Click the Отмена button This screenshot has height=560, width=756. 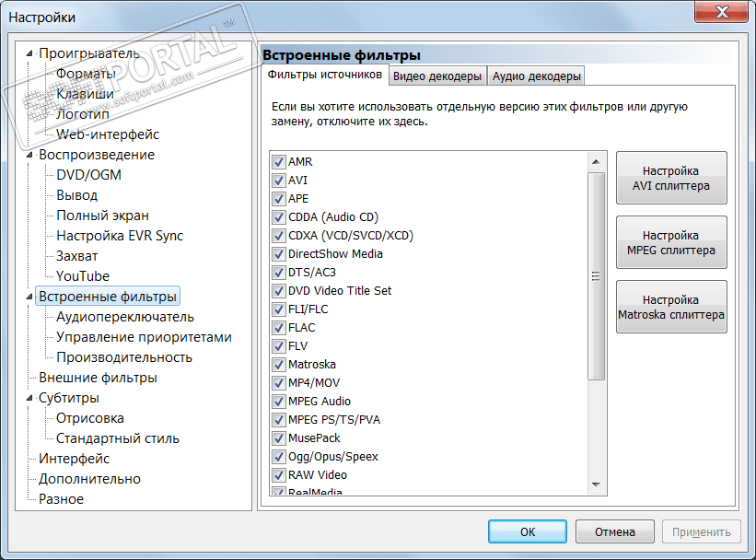click(x=615, y=531)
